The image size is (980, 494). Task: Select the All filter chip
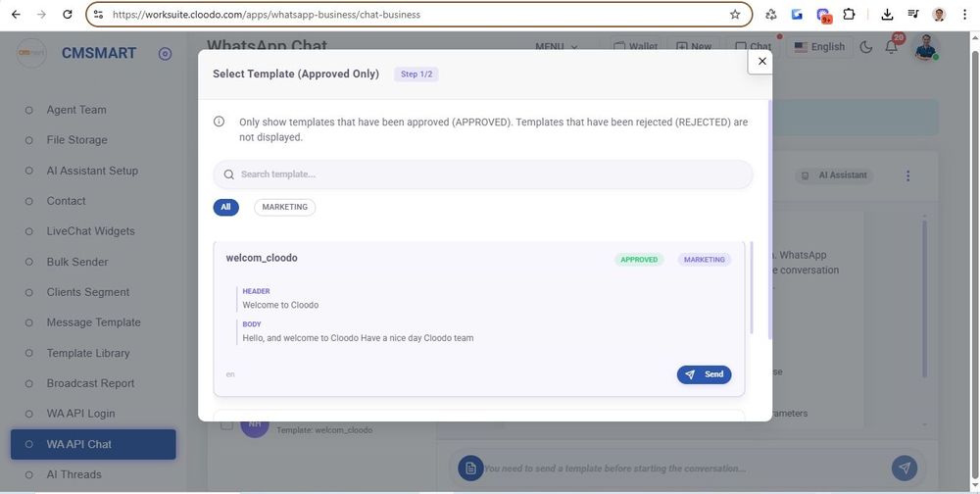(225, 207)
